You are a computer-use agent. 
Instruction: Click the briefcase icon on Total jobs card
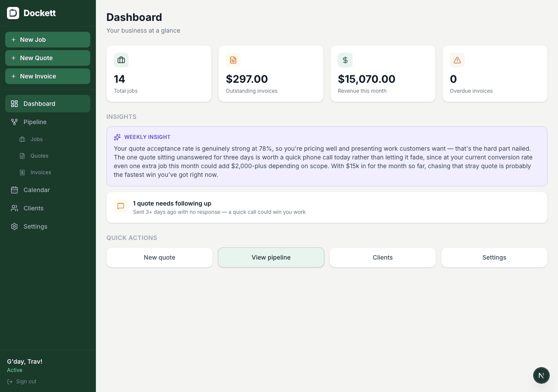(x=121, y=60)
